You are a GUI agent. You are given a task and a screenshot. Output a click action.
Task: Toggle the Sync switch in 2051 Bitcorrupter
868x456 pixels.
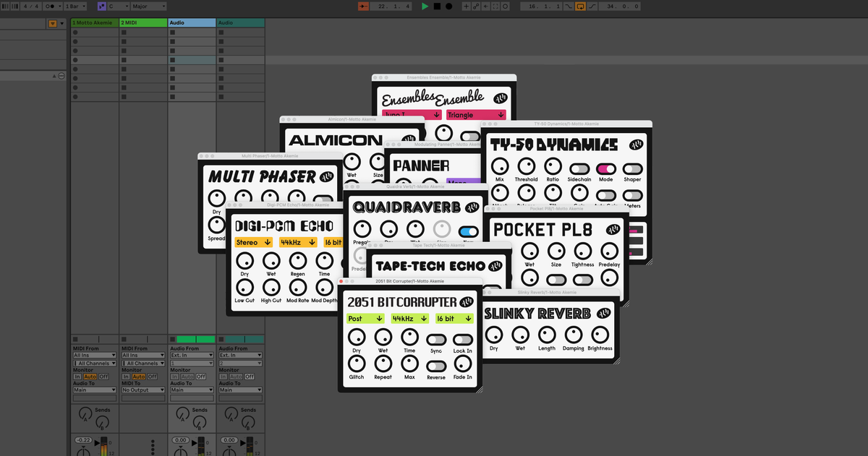coord(436,340)
